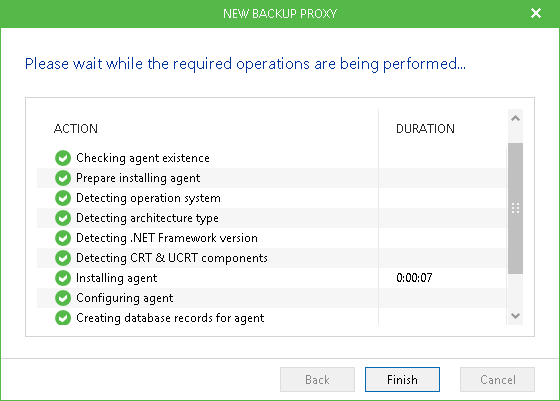Click the ACTION column header
The width and height of the screenshot is (560, 401).
76,129
